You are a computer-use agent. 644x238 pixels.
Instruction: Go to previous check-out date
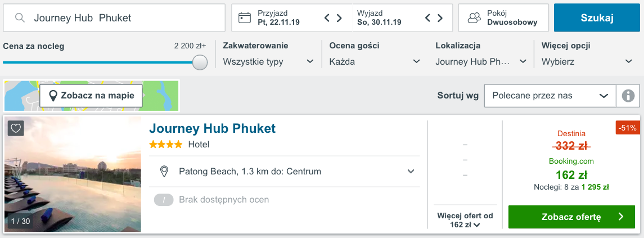point(427,18)
